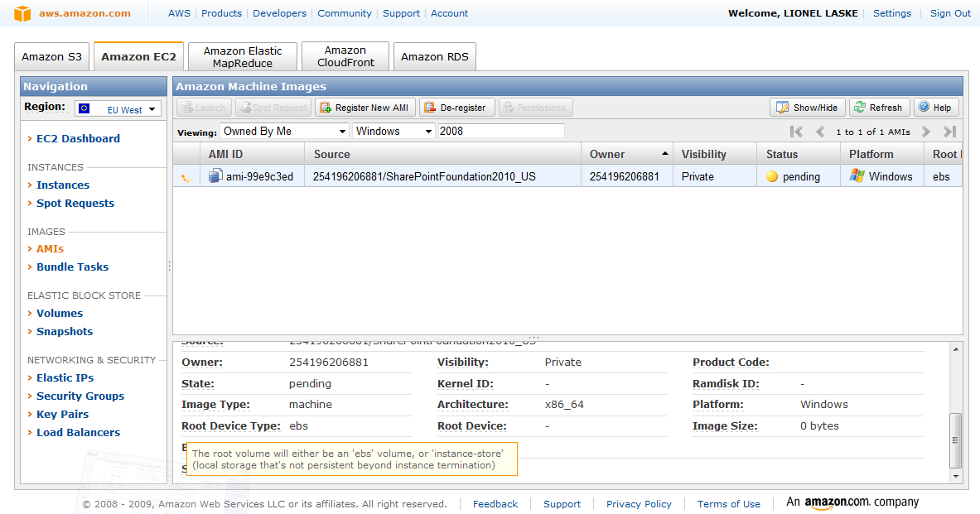The image size is (980, 514).
Task: Click the AWS orange cube logo
Action: (22, 13)
